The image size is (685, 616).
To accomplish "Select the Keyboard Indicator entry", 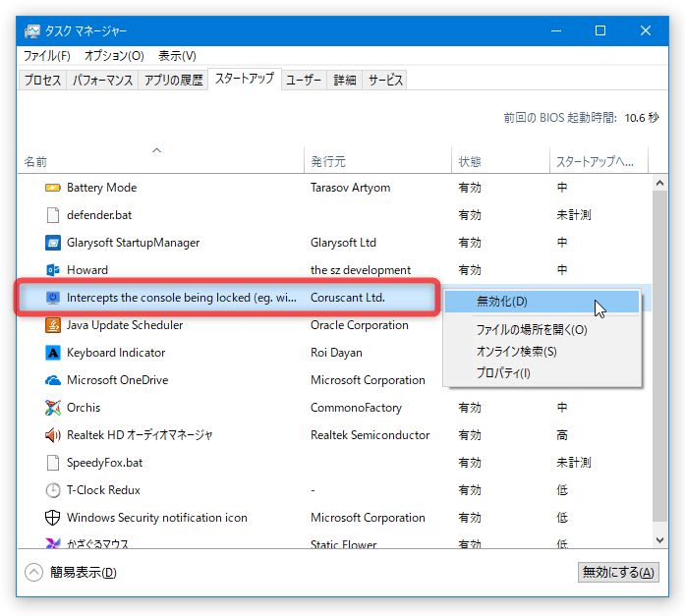I will click(116, 353).
